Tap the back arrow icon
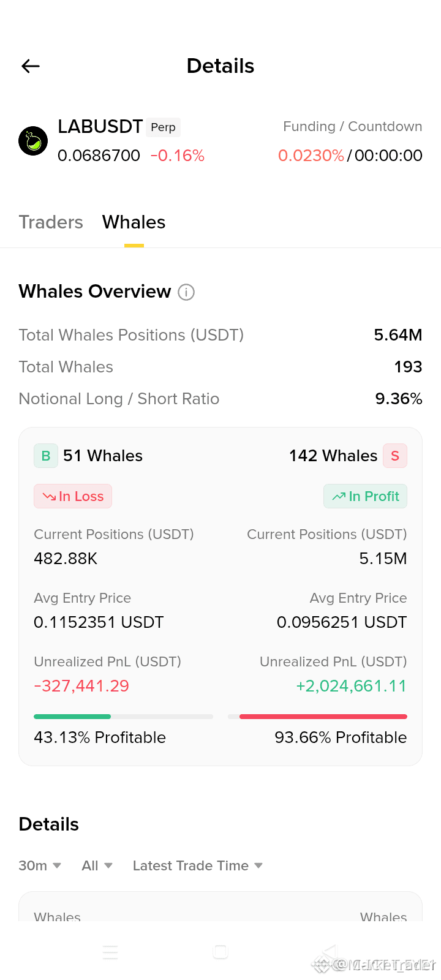 pos(31,66)
